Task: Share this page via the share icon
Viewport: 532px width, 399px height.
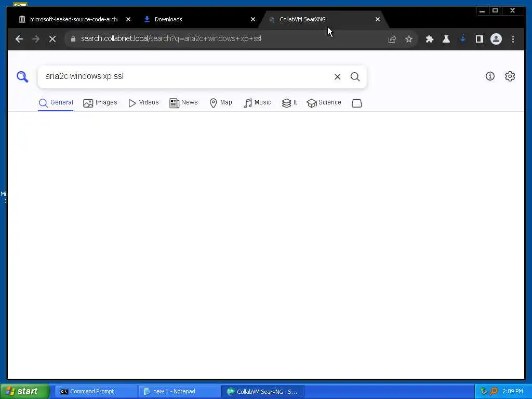Action: point(392,39)
